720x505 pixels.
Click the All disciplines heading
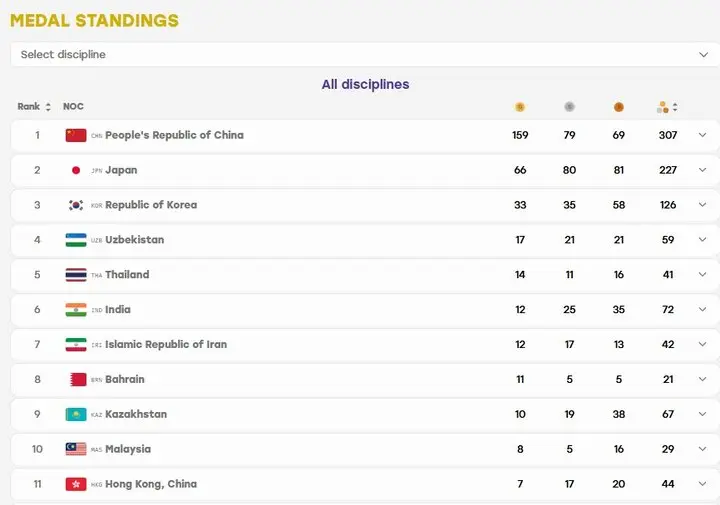pyautogui.click(x=366, y=84)
